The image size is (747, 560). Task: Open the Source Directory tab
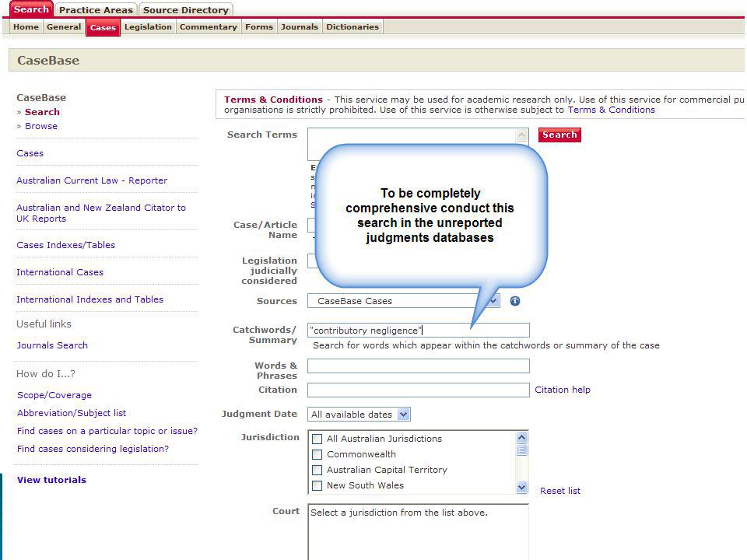click(x=186, y=10)
